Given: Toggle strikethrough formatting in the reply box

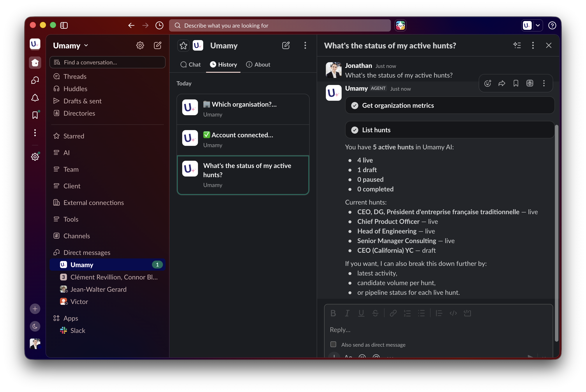Looking at the screenshot, I should pos(375,313).
